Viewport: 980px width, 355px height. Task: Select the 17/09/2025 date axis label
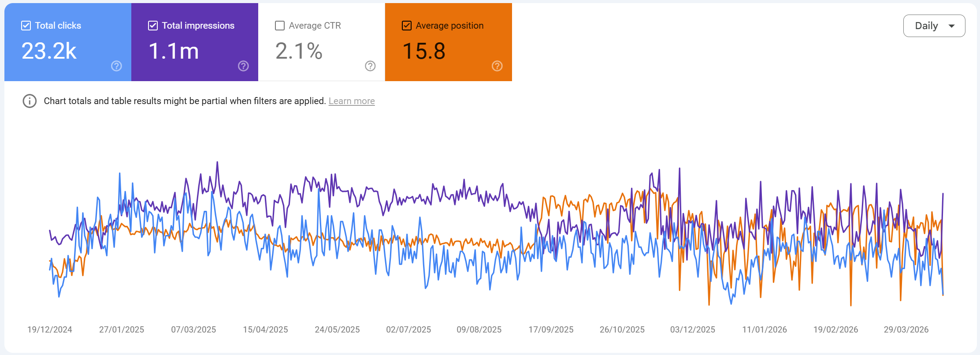[551, 329]
